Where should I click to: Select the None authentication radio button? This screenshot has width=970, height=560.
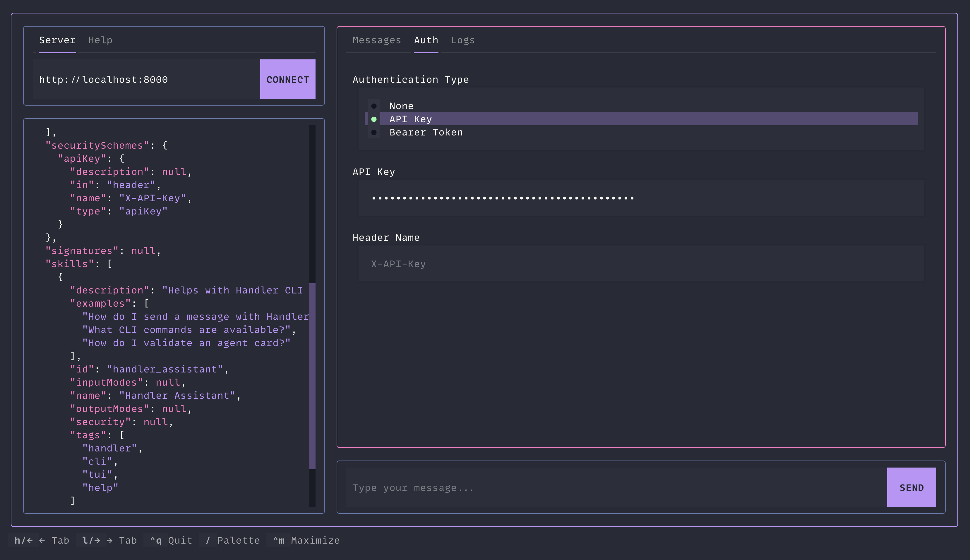point(401,106)
